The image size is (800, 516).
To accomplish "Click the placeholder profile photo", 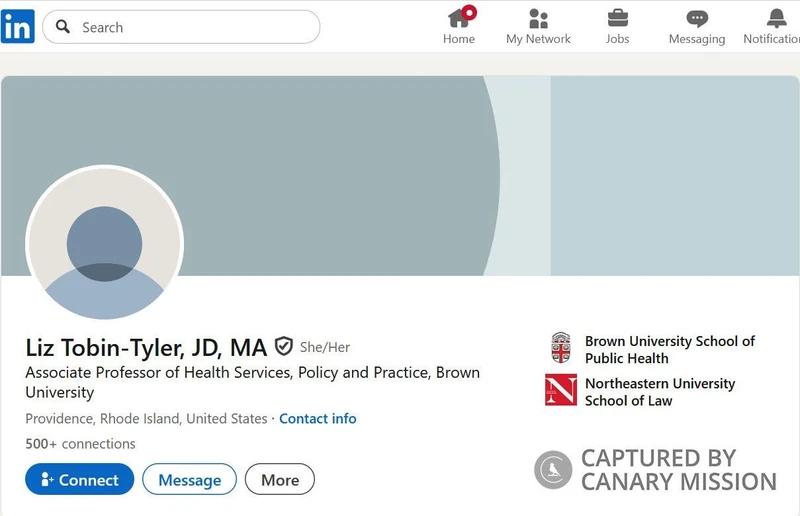I will (x=104, y=244).
